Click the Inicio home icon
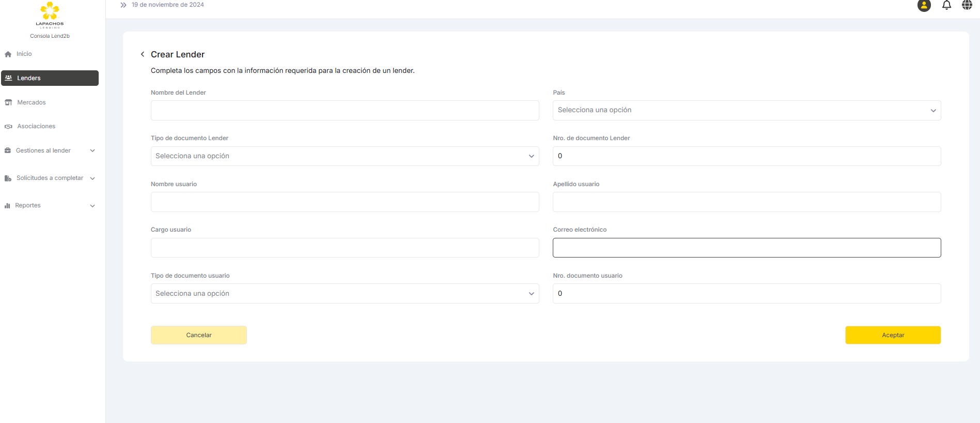This screenshot has height=423, width=980. (8, 54)
